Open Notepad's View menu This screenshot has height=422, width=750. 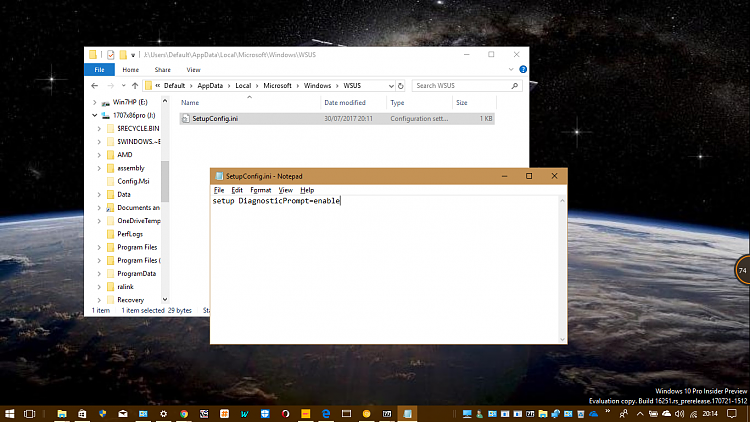point(286,190)
